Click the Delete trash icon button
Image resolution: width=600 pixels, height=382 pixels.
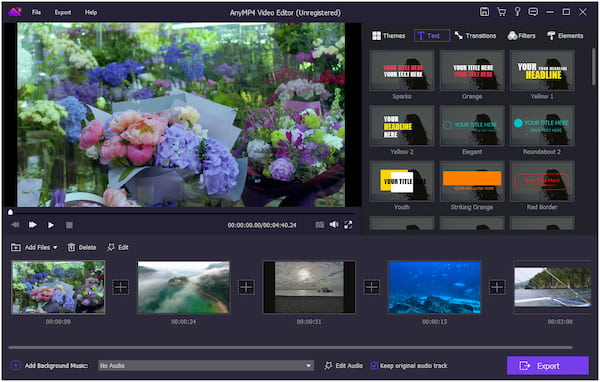point(82,247)
